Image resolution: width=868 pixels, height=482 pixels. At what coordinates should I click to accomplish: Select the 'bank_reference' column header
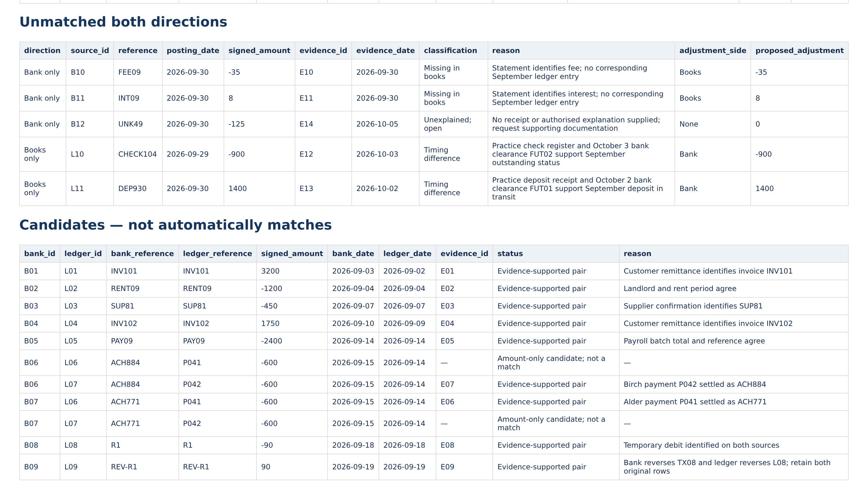142,254
